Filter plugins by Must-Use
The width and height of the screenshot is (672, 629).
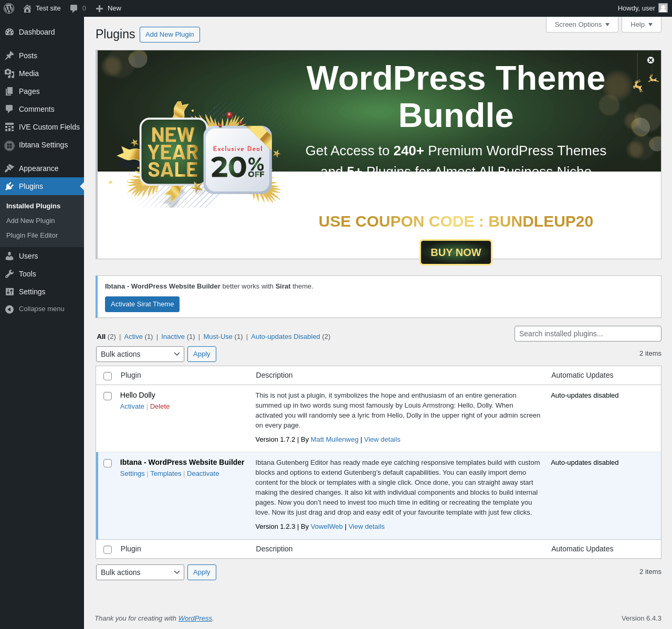coord(218,337)
